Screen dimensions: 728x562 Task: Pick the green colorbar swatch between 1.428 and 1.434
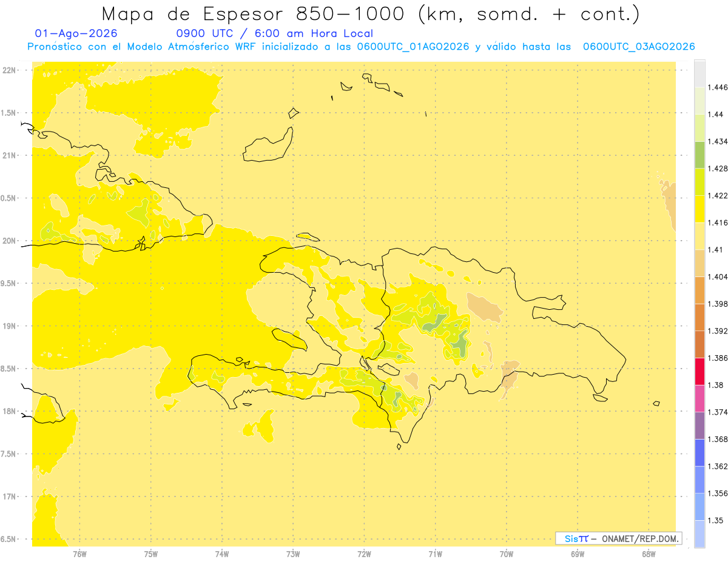click(x=699, y=155)
